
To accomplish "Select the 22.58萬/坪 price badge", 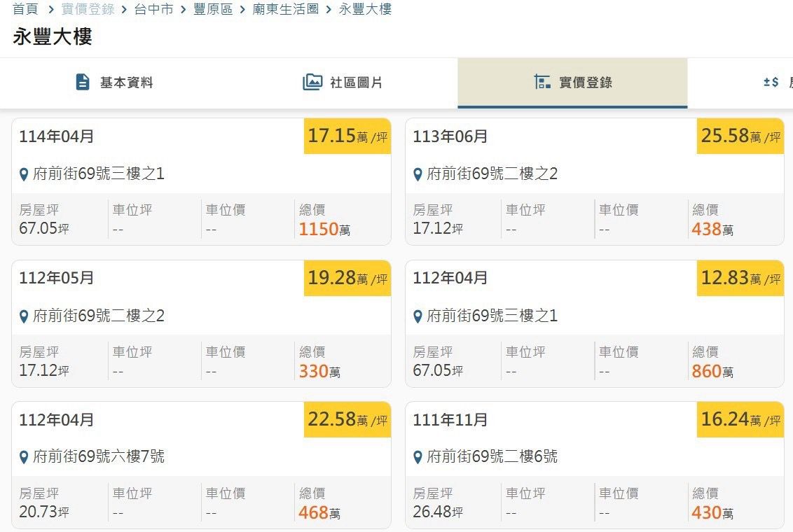I will tap(347, 420).
